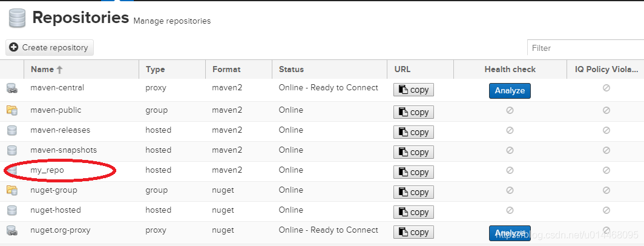This screenshot has height=246, width=644.
Task: Click the 'nuget' format cell of nuget-hosted
Action: (223, 210)
